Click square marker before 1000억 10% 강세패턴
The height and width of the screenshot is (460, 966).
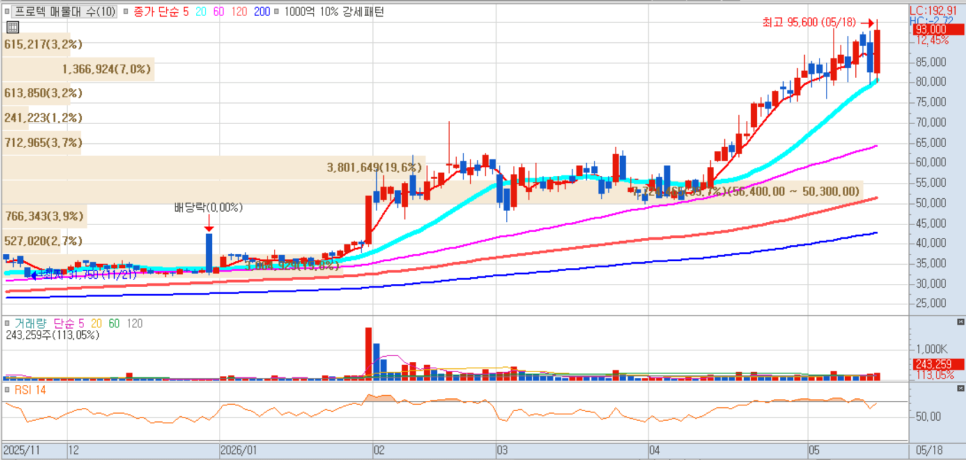coord(277,12)
